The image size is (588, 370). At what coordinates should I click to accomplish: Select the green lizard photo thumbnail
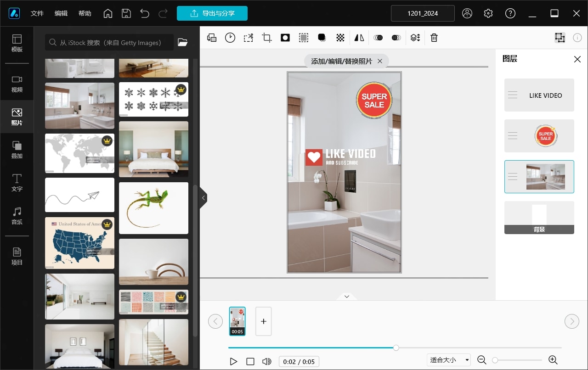(x=153, y=208)
